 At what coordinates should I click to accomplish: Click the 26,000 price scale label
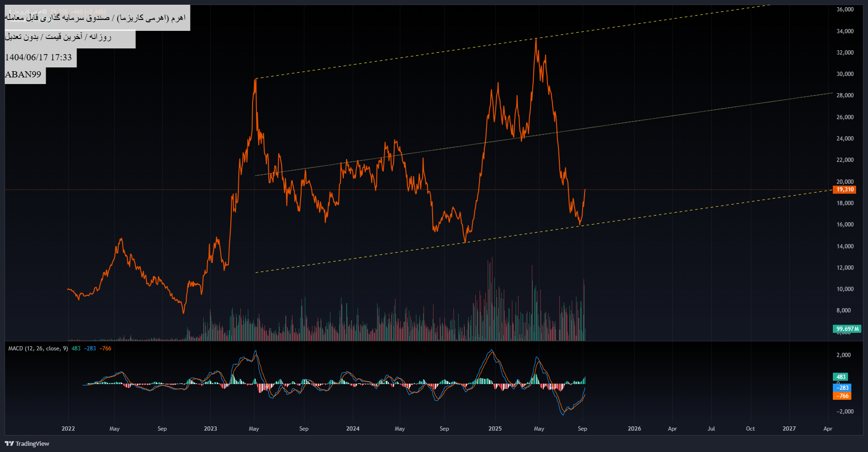[x=845, y=117]
